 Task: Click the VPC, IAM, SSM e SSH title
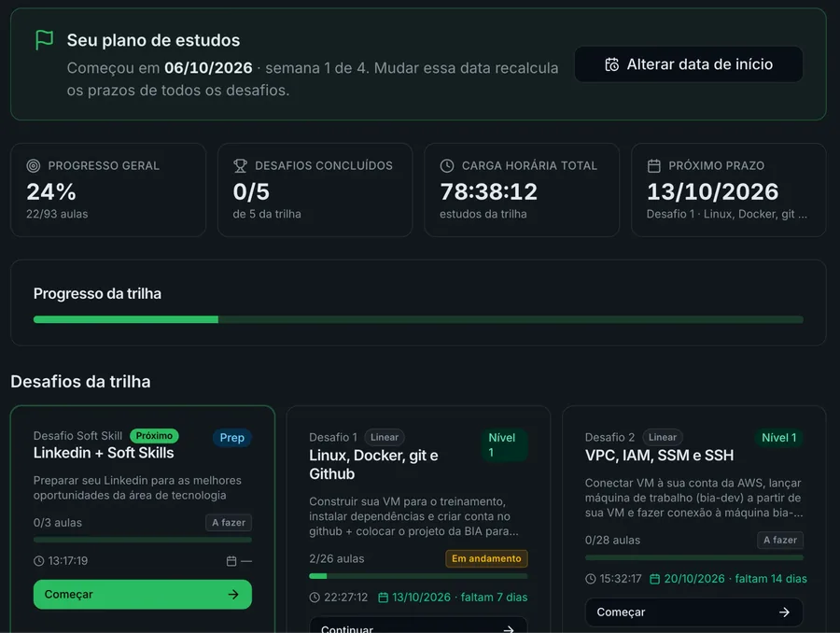[x=660, y=455]
